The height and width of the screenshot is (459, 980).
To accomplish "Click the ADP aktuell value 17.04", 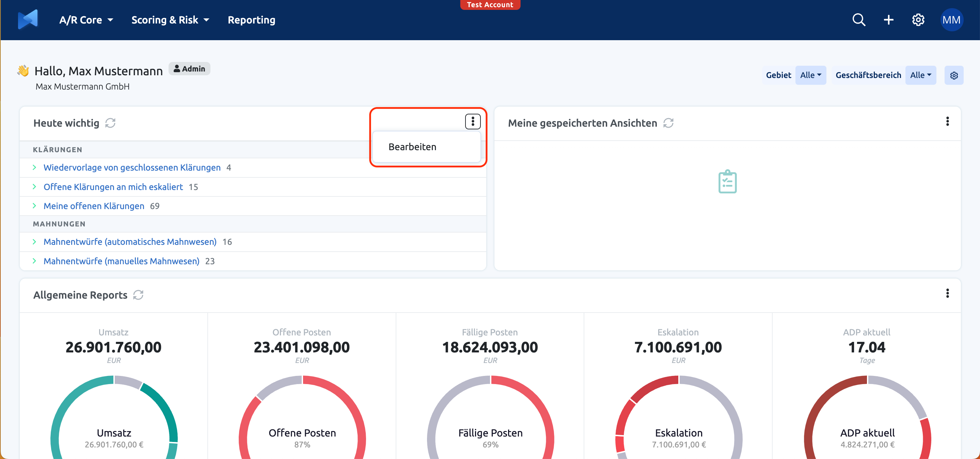I will (867, 347).
